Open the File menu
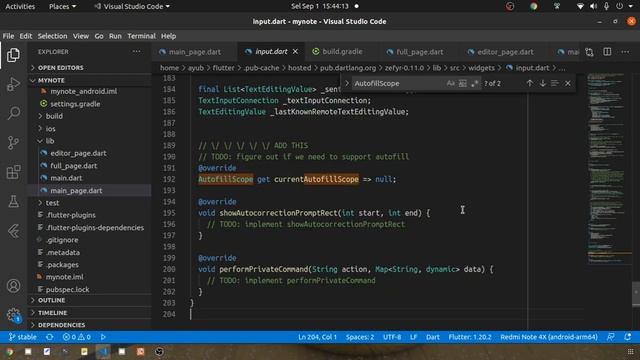 8,36
